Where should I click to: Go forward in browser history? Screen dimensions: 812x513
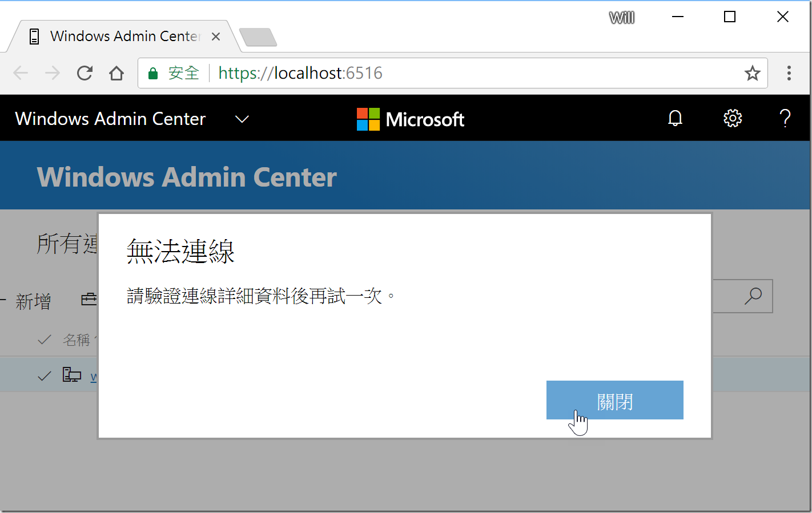tap(53, 73)
